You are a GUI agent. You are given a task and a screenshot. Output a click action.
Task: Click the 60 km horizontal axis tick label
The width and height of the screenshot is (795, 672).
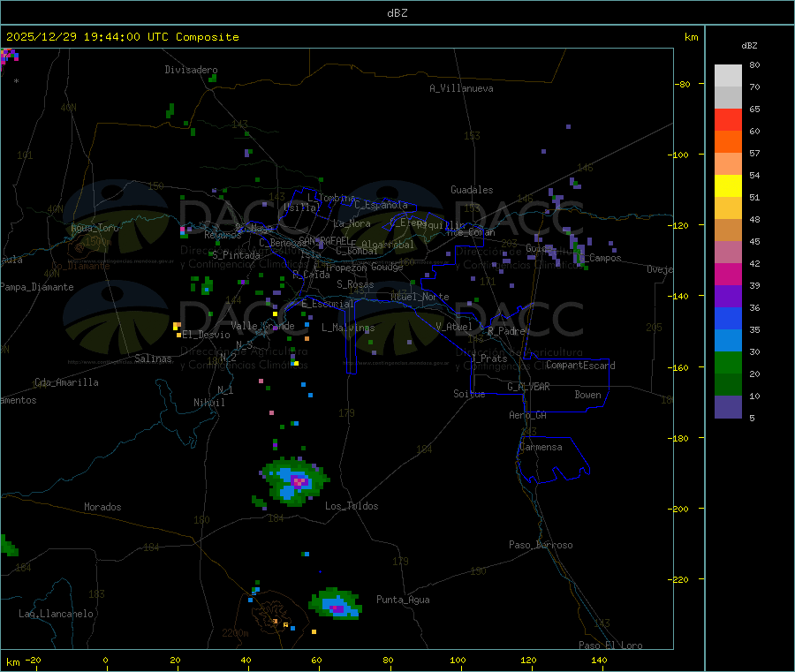point(316,660)
